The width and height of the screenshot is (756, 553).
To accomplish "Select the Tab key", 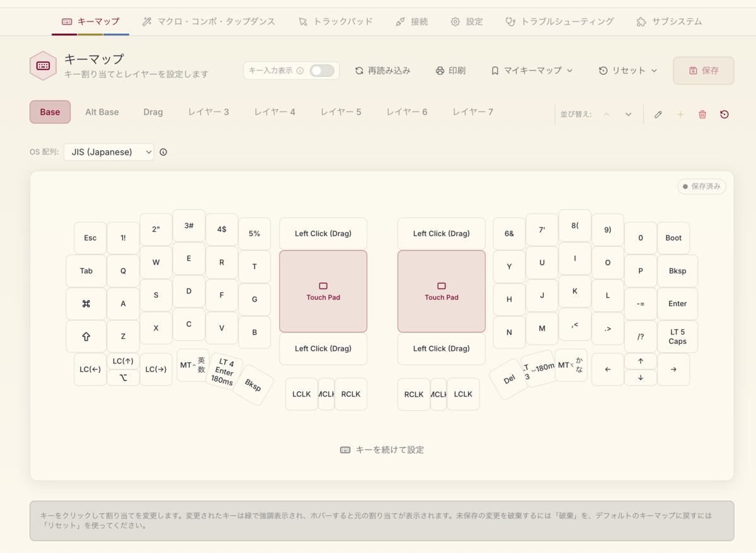I will click(x=86, y=271).
